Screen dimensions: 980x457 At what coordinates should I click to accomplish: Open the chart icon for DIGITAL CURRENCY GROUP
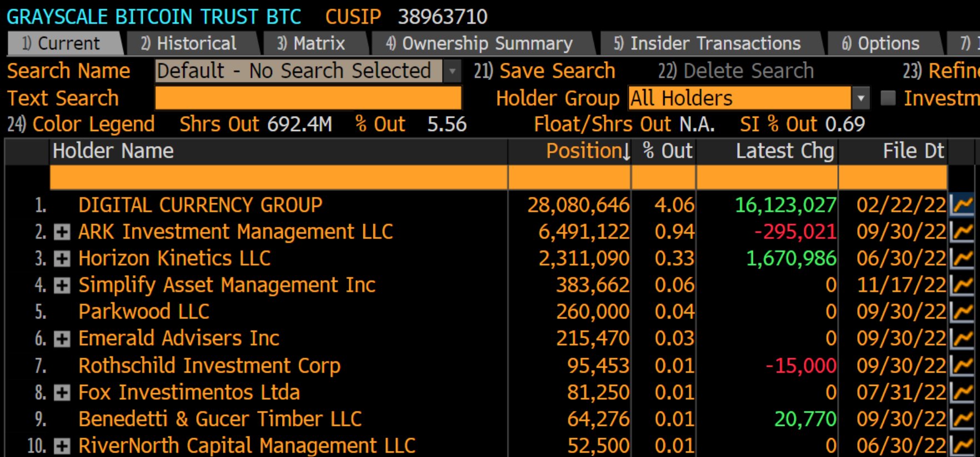click(963, 204)
